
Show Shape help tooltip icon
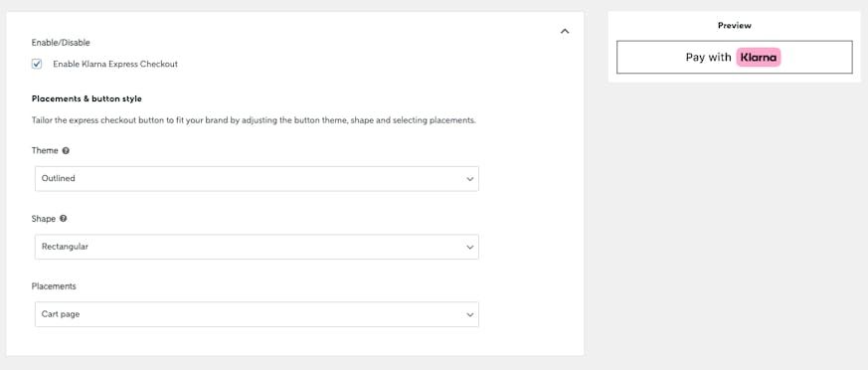63,218
